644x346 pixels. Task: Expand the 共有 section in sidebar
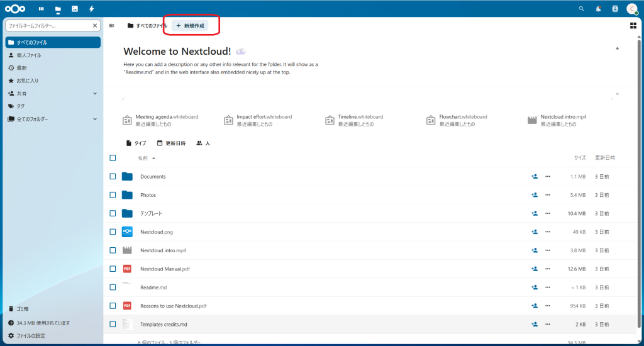(x=95, y=93)
